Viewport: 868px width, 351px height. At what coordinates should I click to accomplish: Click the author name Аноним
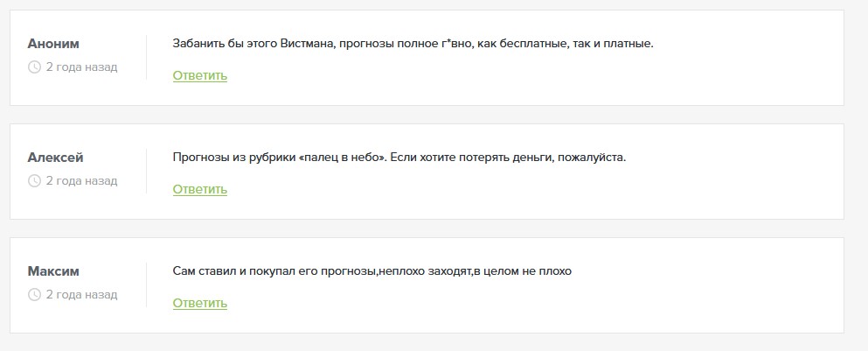click(54, 44)
